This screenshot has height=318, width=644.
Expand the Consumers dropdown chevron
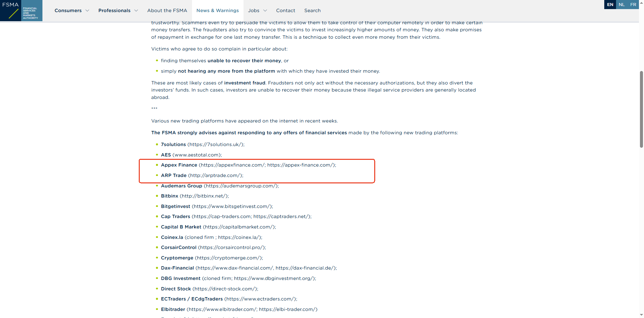click(88, 10)
